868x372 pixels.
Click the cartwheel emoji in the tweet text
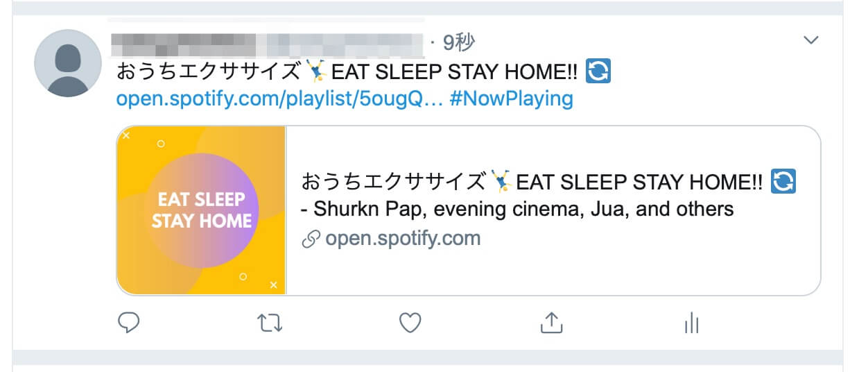(315, 71)
